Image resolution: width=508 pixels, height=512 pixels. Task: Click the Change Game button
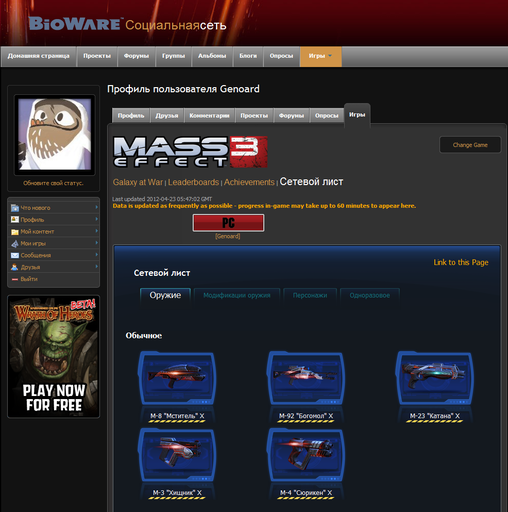pos(470,145)
